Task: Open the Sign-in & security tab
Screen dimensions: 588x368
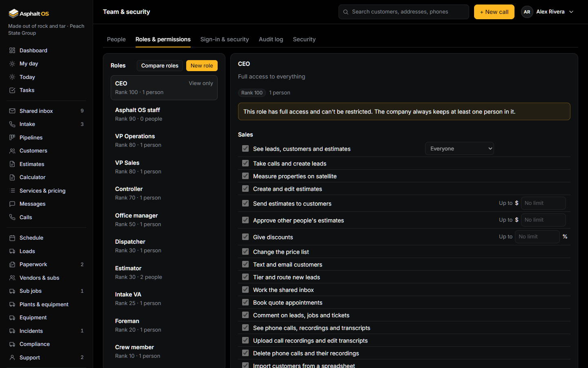Action: point(225,39)
